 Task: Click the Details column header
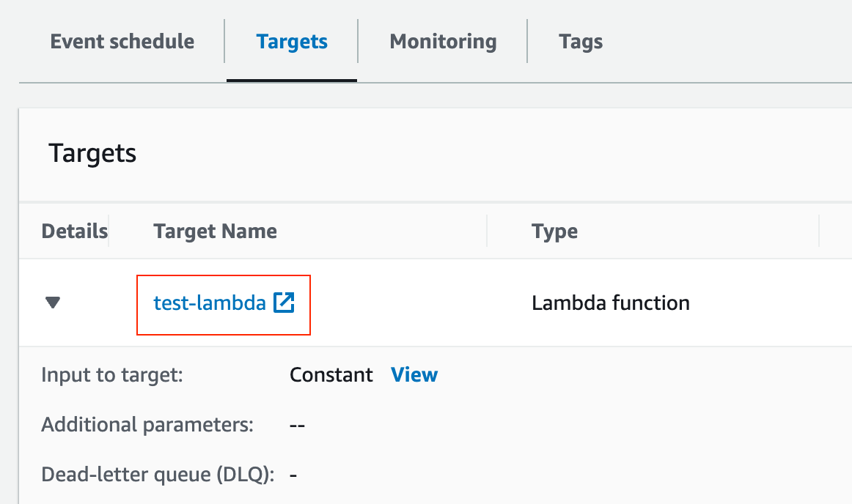(x=74, y=231)
